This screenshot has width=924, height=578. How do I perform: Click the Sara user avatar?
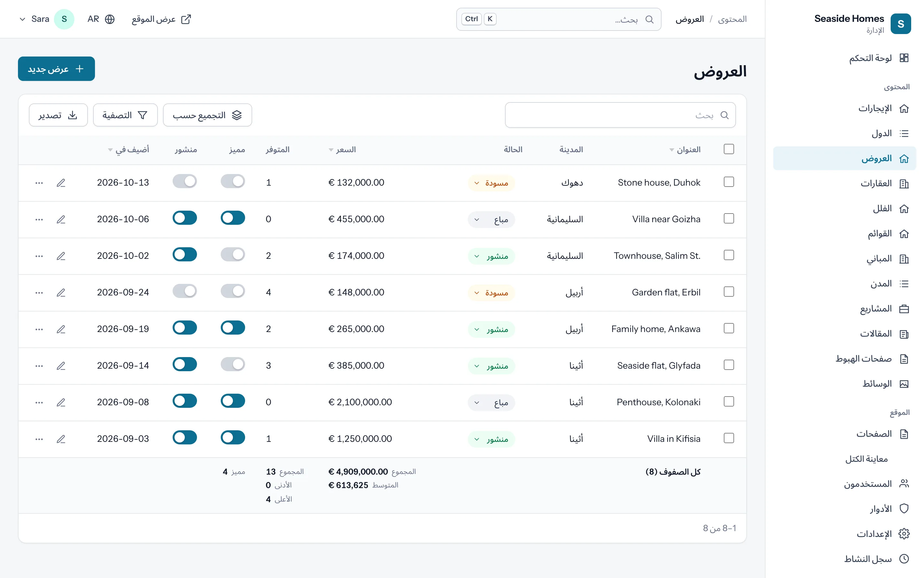64,19
